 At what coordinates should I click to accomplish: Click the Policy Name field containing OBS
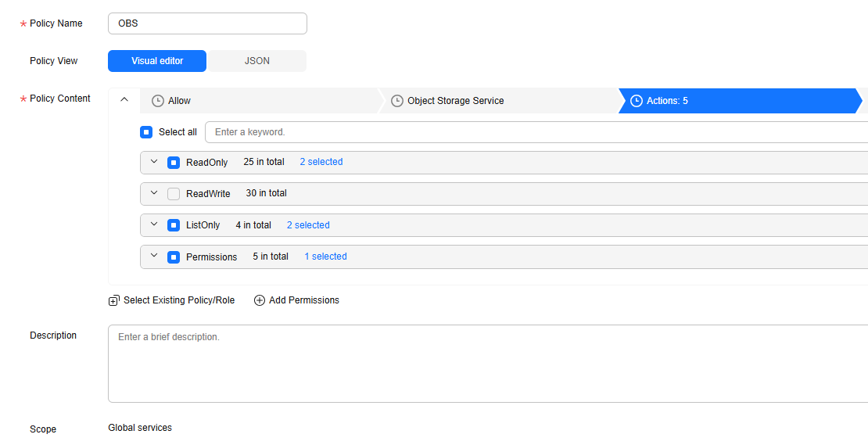(x=207, y=23)
